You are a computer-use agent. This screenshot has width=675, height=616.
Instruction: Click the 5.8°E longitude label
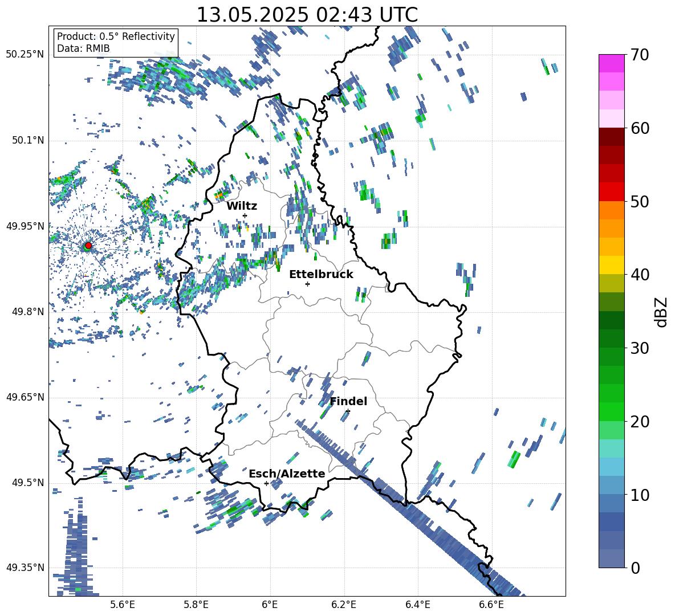(196, 605)
